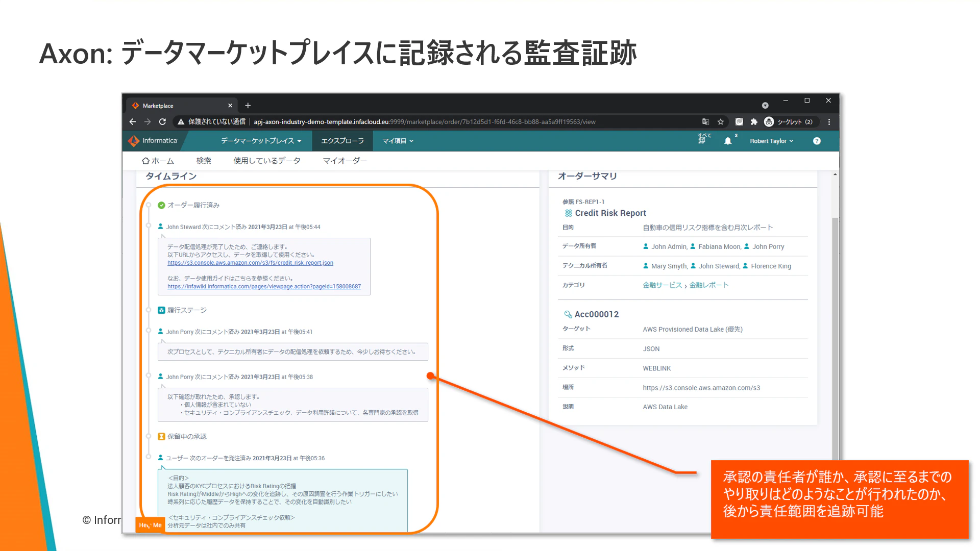Click the fulfillment stage icon
This screenshot has width=980, height=551.
[x=161, y=310]
